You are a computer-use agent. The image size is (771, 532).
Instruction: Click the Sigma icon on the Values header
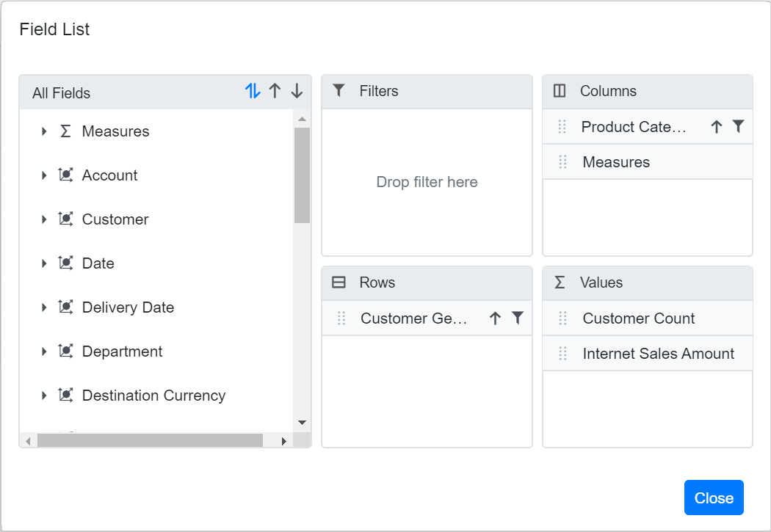click(x=558, y=283)
